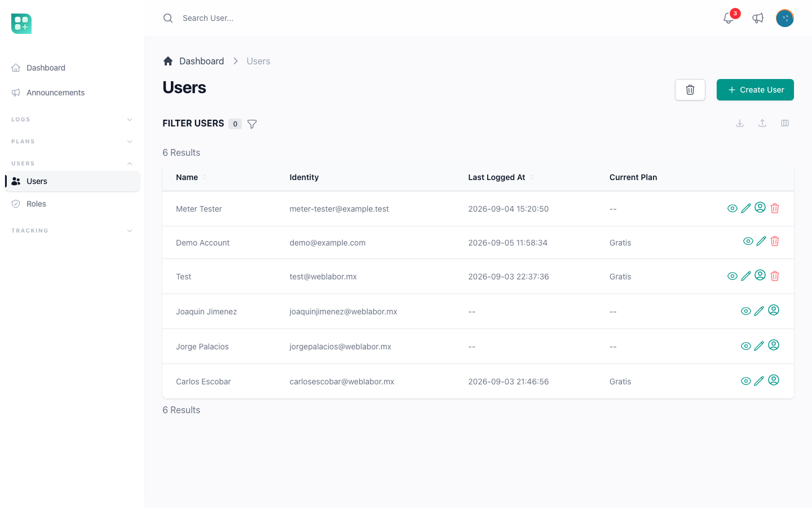
Task: View the Jorge Palacios user details
Action: [746, 346]
